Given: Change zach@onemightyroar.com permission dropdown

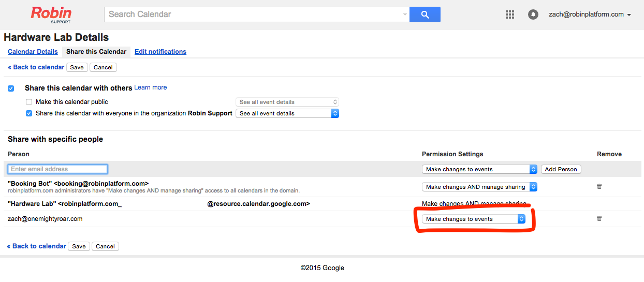Looking at the screenshot, I should point(474,219).
